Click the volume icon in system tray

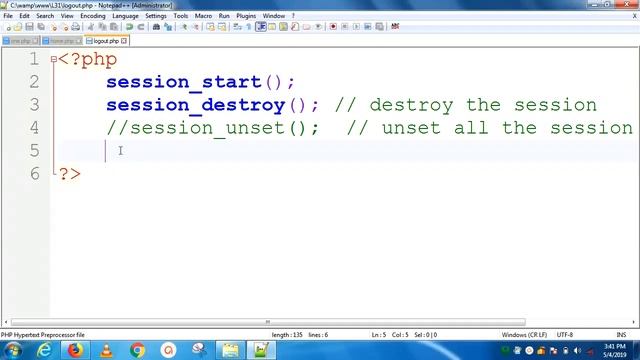tap(577, 351)
